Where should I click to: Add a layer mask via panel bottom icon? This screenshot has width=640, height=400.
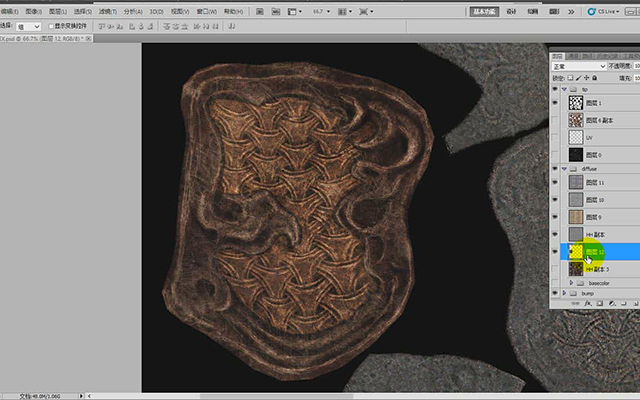[x=600, y=304]
